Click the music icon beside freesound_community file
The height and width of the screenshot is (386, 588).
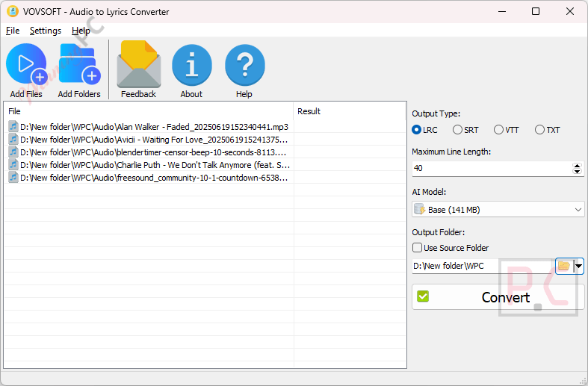pyautogui.click(x=13, y=178)
